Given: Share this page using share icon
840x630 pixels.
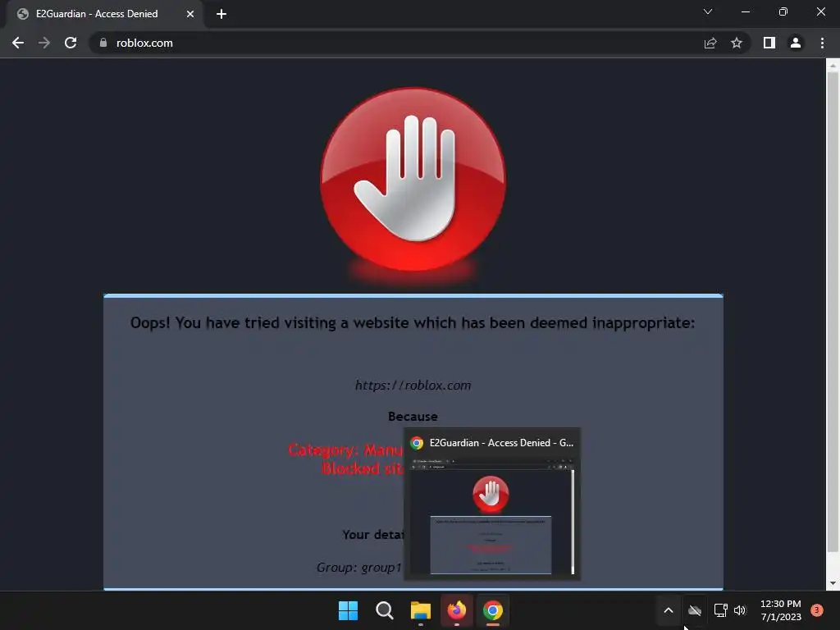Looking at the screenshot, I should coord(710,43).
